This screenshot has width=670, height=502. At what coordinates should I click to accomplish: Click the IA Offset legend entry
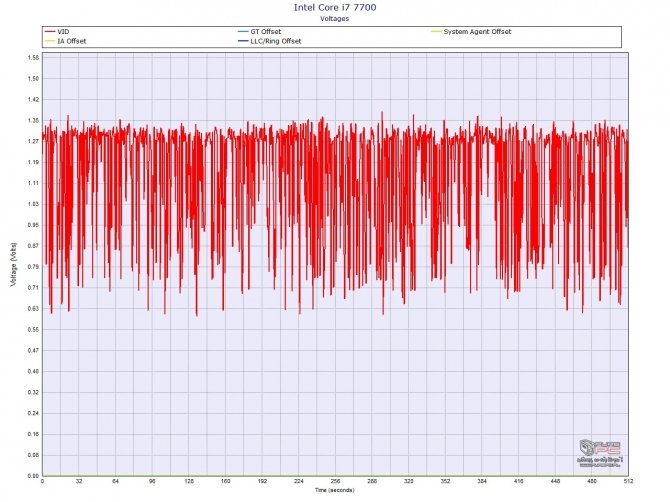pos(65,41)
